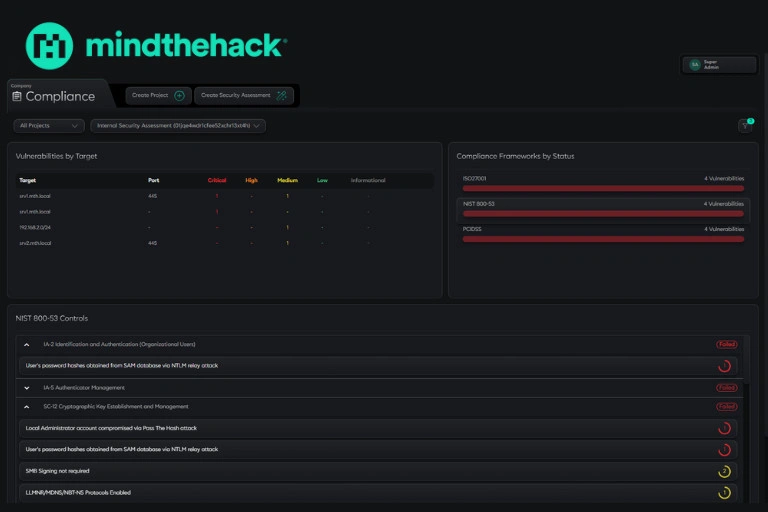Click the Failed badge on IA-5 control
768x512 pixels.
pos(726,387)
